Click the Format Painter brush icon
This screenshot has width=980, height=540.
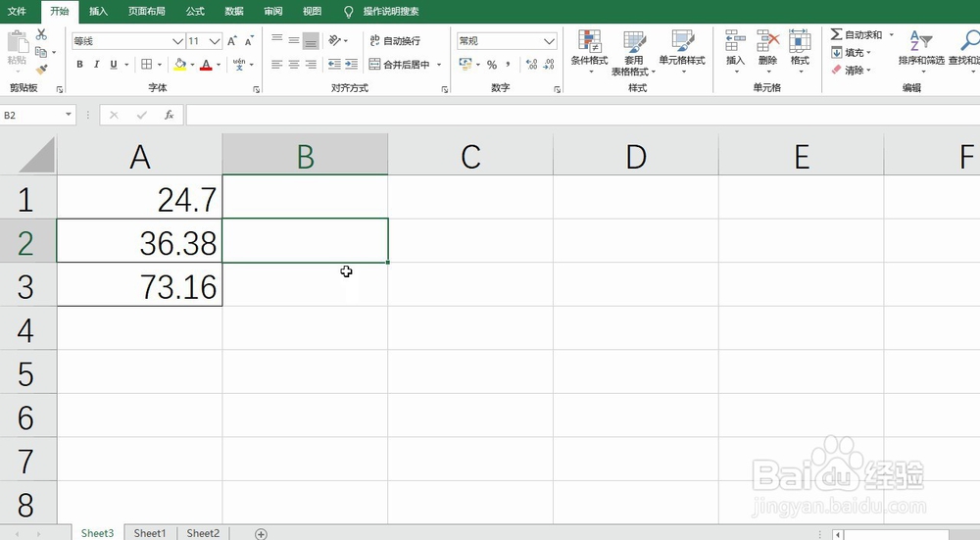pos(41,69)
